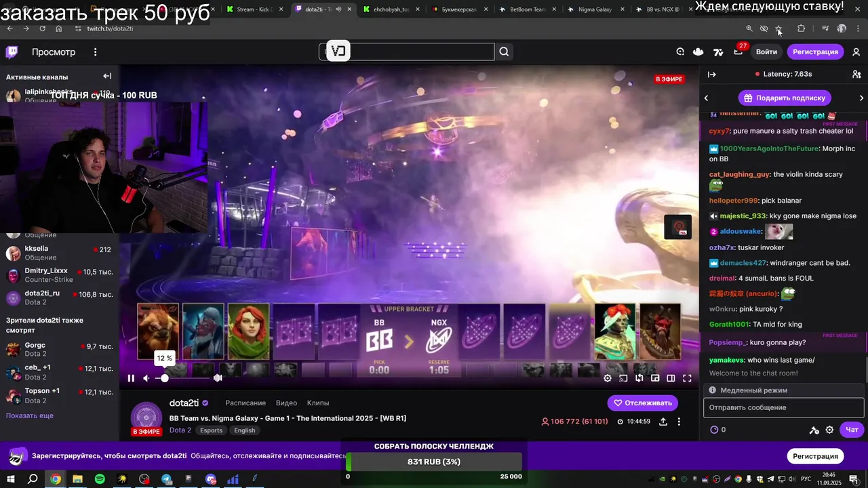Open dota2ti channel avatar

point(146,418)
